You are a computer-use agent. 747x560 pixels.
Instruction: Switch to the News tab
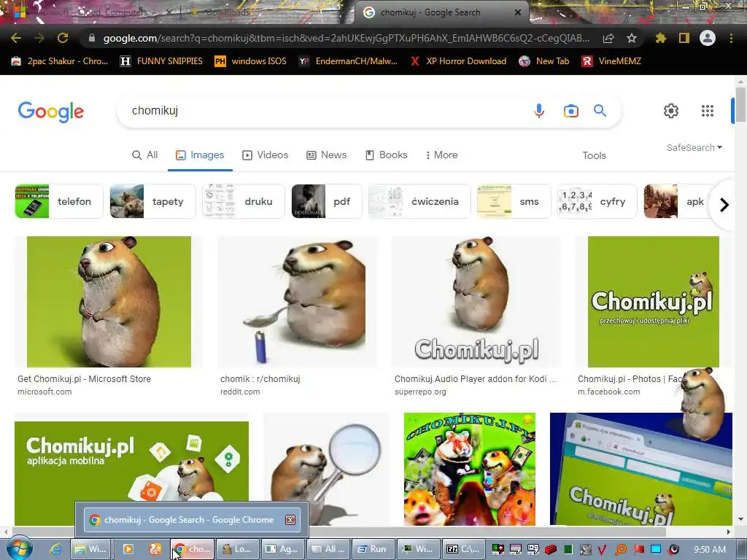326,155
